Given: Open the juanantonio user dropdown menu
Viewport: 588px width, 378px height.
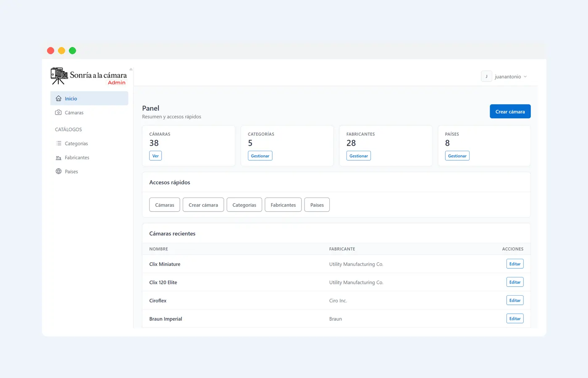Looking at the screenshot, I should click(x=507, y=77).
